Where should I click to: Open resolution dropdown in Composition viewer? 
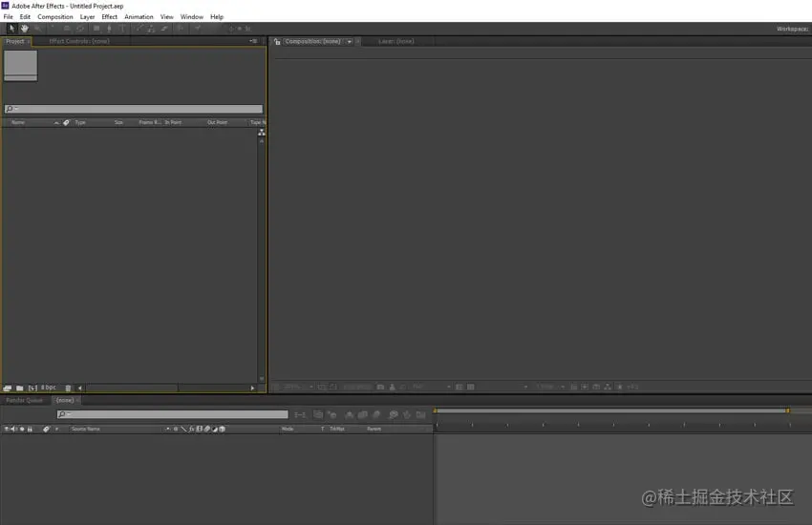point(432,387)
